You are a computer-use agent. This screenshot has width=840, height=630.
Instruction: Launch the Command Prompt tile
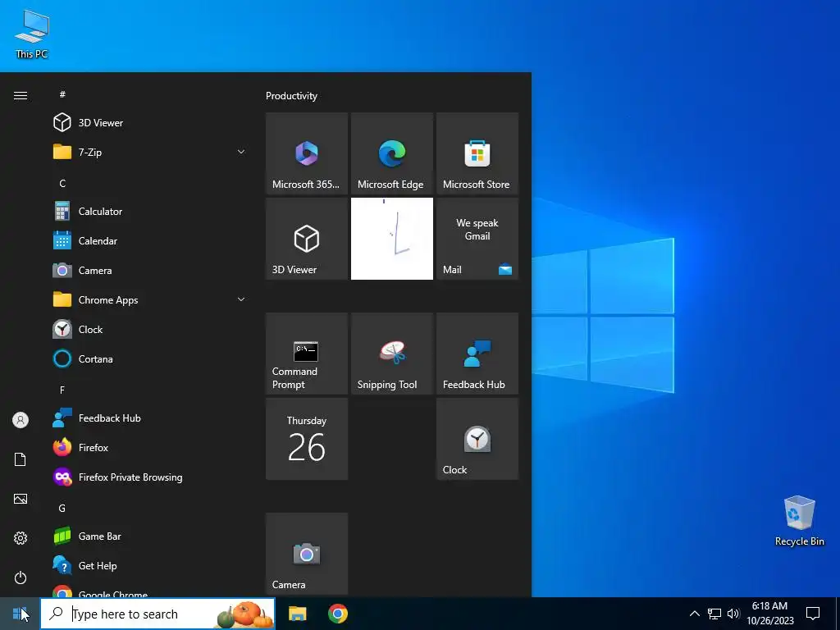(x=307, y=354)
